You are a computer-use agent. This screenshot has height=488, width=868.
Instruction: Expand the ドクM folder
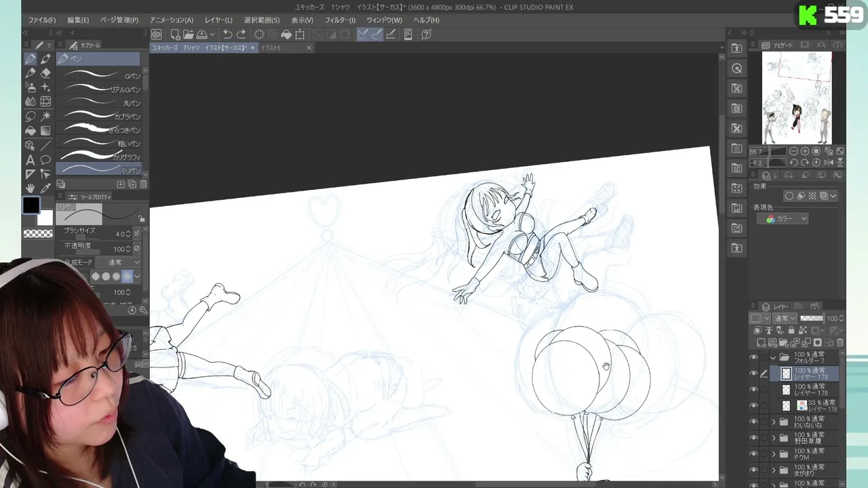point(774,453)
